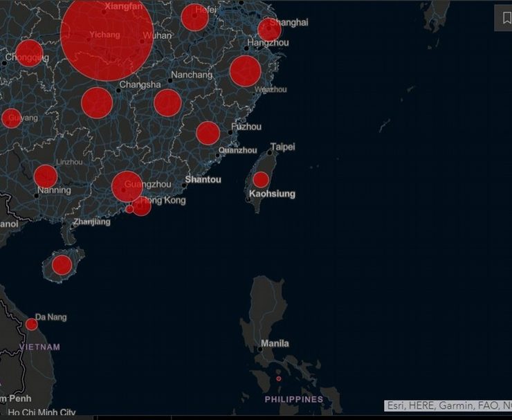Click the red circle over Guangzhou
The image size is (512, 420).
click(x=127, y=186)
